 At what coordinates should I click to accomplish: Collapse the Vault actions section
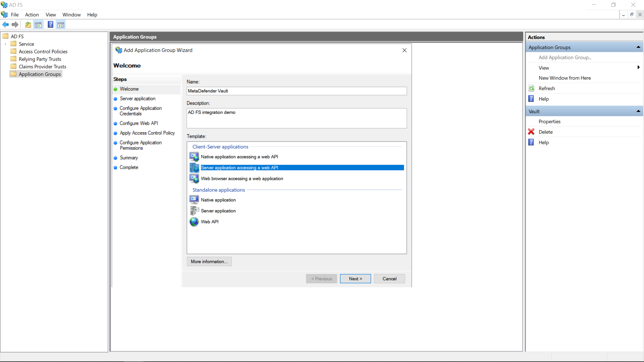coord(638,111)
